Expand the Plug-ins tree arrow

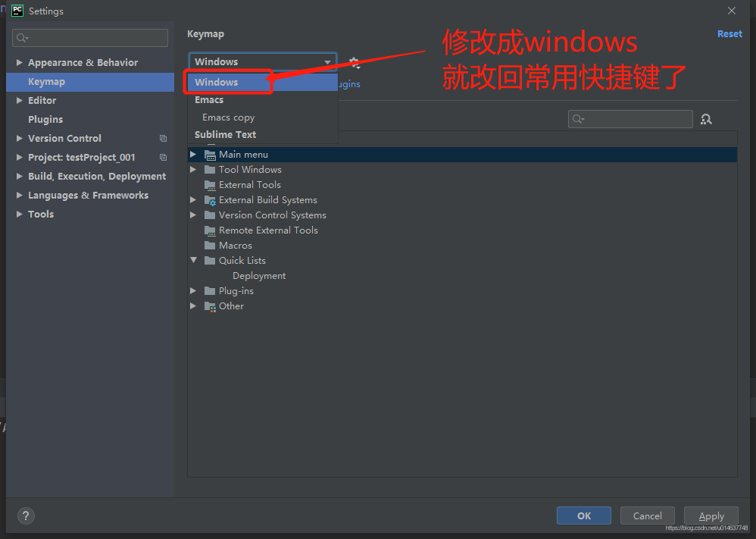(x=193, y=290)
